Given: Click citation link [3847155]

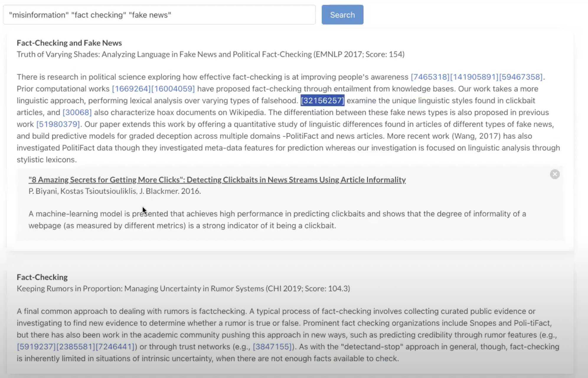Looking at the screenshot, I should [272, 346].
